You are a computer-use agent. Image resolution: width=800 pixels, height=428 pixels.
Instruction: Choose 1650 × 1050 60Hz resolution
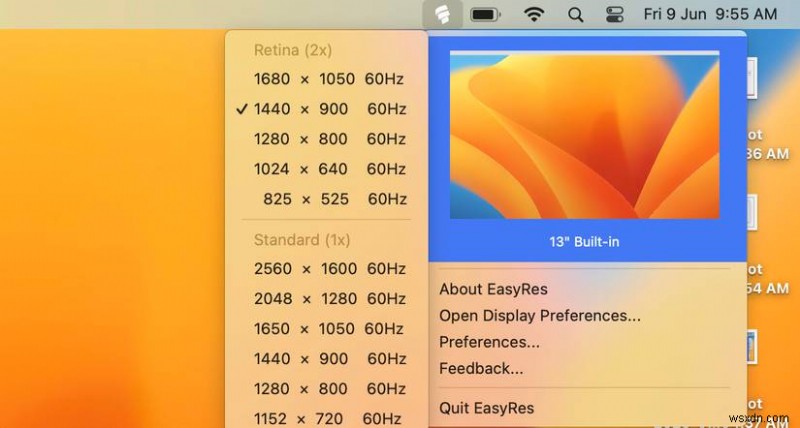[x=327, y=329]
